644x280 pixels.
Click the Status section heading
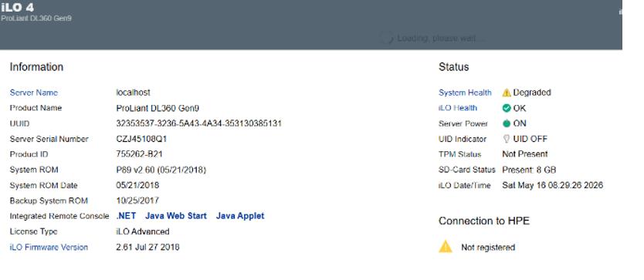(453, 67)
